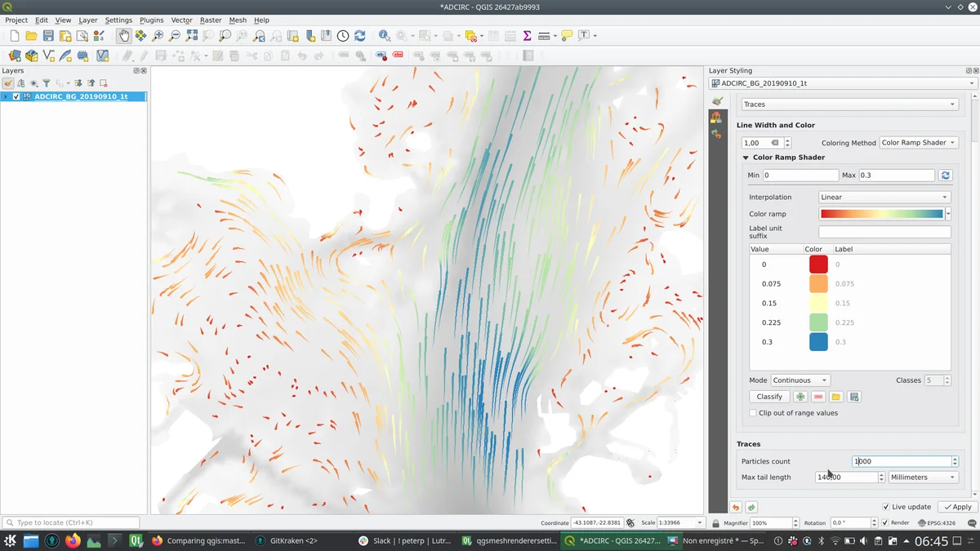Screen dimensions: 980x551
Task: Toggle the Live update checkbox
Action: tap(886, 507)
